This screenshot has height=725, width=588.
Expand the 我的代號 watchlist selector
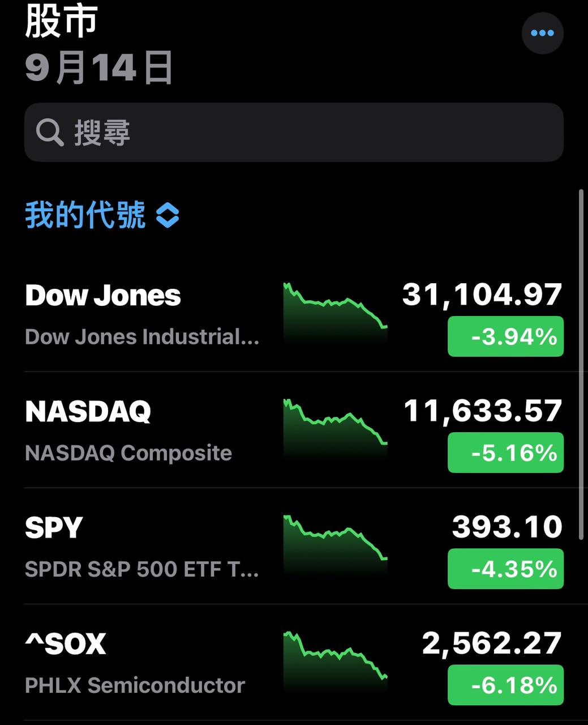click(102, 215)
